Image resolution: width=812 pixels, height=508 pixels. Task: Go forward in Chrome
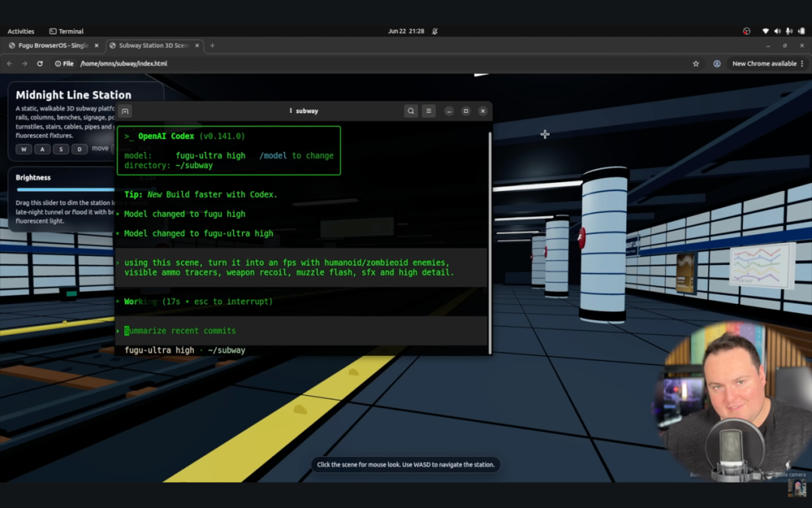(x=24, y=64)
